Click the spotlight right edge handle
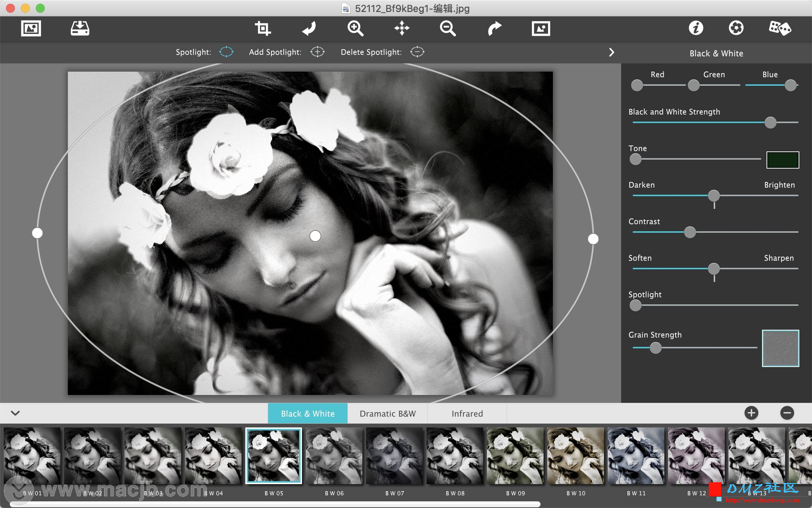The width and height of the screenshot is (812, 508). [x=593, y=239]
